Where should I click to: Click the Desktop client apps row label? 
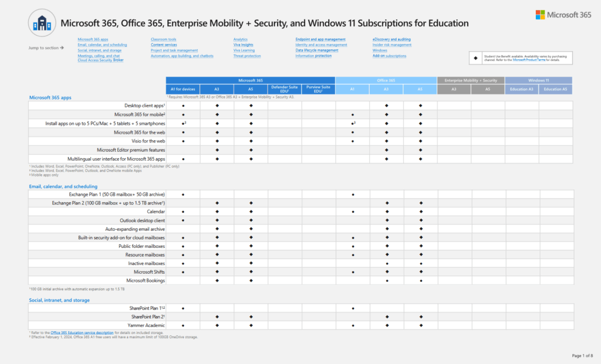[x=144, y=106]
